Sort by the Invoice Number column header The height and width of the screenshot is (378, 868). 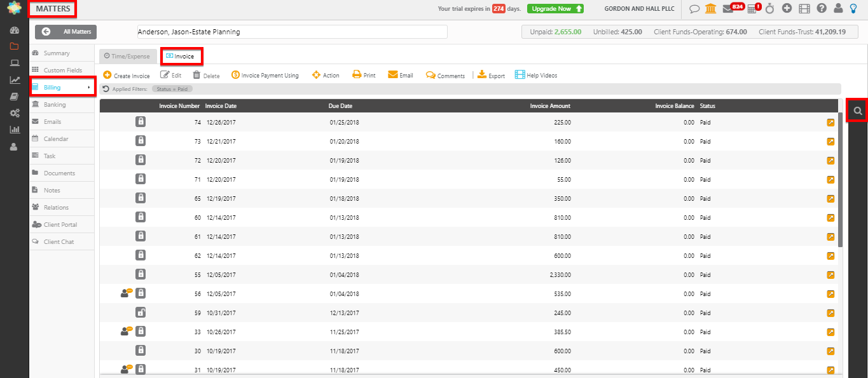180,106
